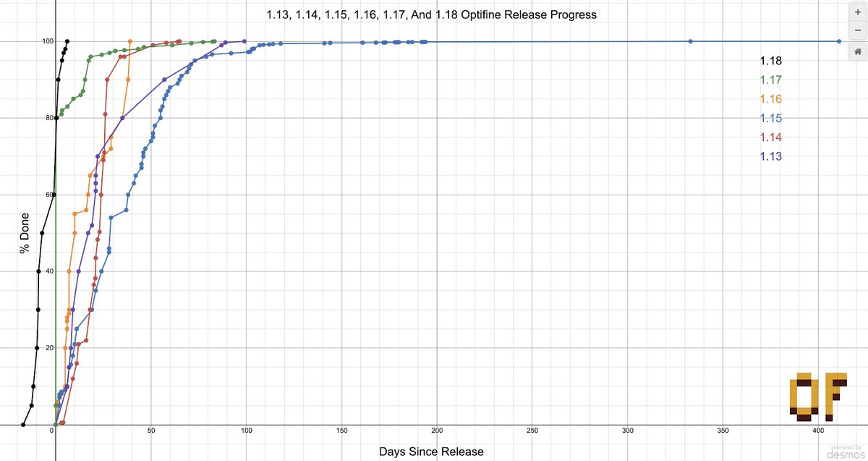Image resolution: width=868 pixels, height=461 pixels.
Task: Zoom in with the plus button
Action: pyautogui.click(x=857, y=13)
